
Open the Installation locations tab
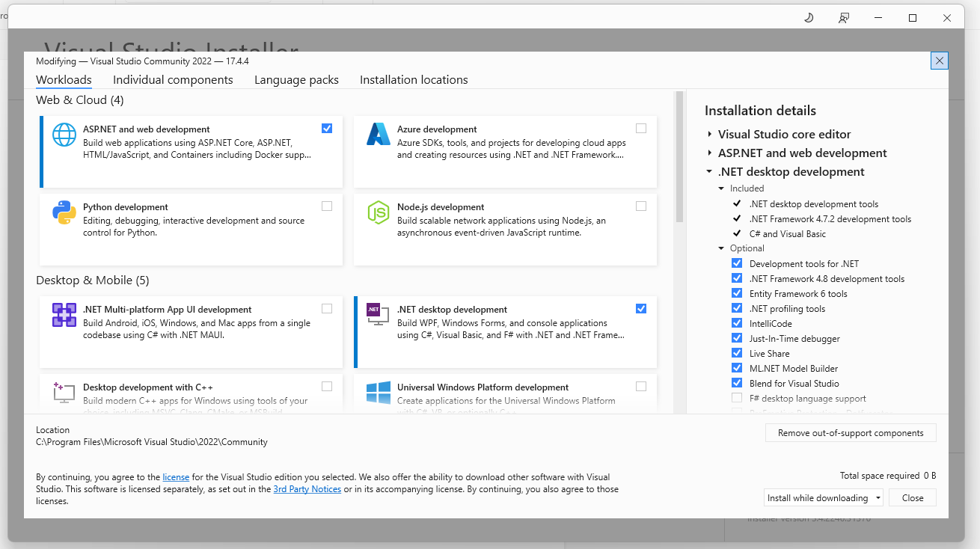click(x=414, y=80)
